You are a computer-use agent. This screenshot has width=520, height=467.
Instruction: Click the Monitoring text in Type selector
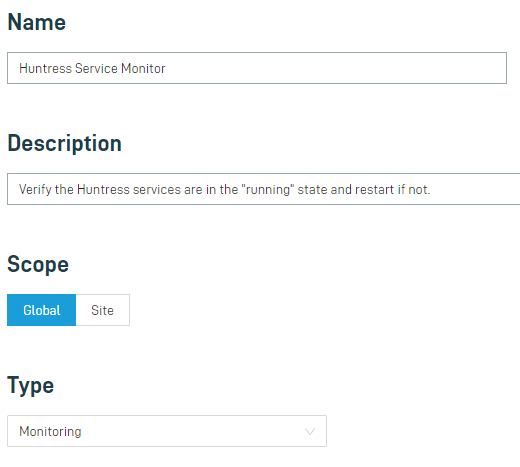(x=50, y=431)
